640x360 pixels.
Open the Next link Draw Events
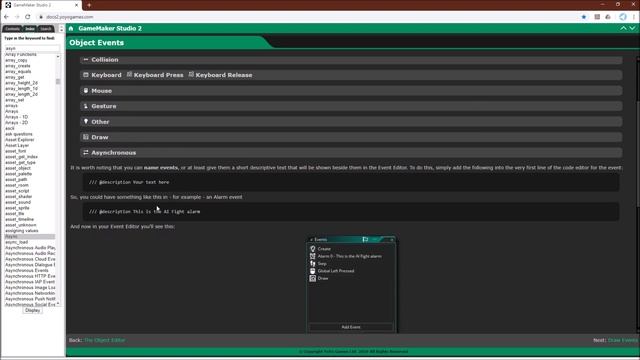(x=623, y=340)
